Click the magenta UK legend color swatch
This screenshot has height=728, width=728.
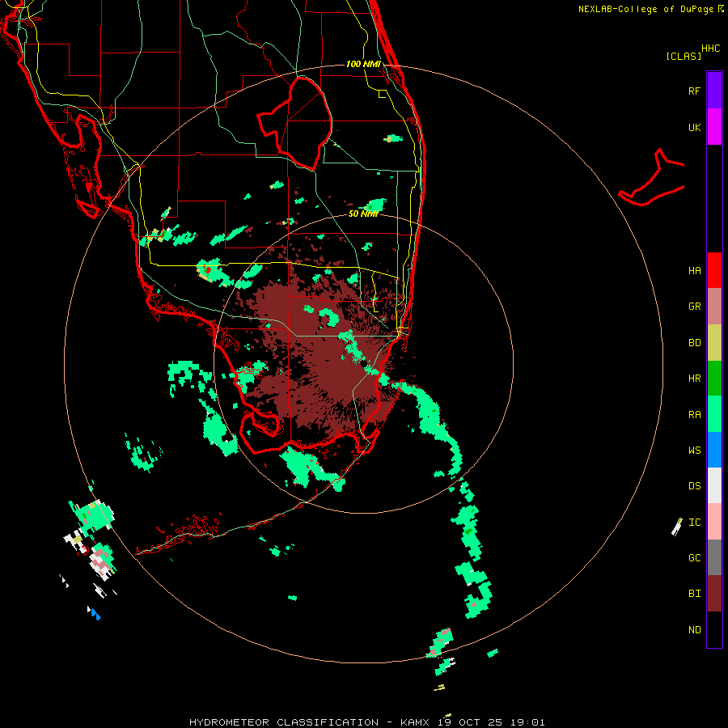click(714, 127)
